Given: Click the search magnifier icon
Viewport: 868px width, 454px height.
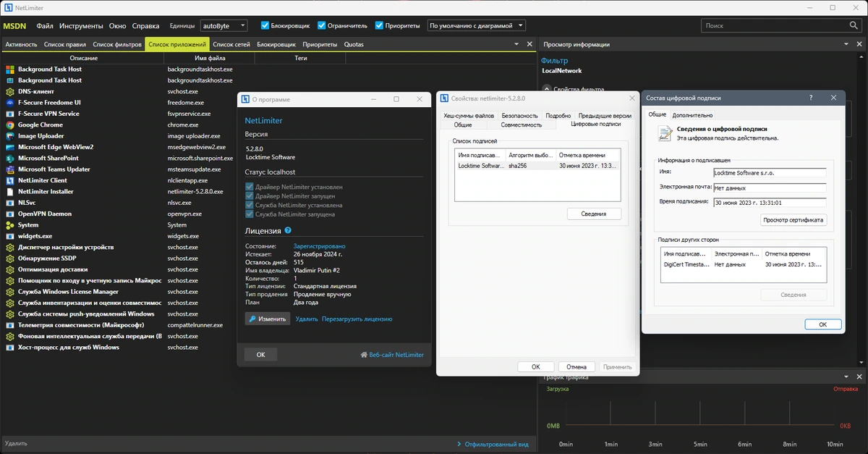Looking at the screenshot, I should pyautogui.click(x=854, y=25).
